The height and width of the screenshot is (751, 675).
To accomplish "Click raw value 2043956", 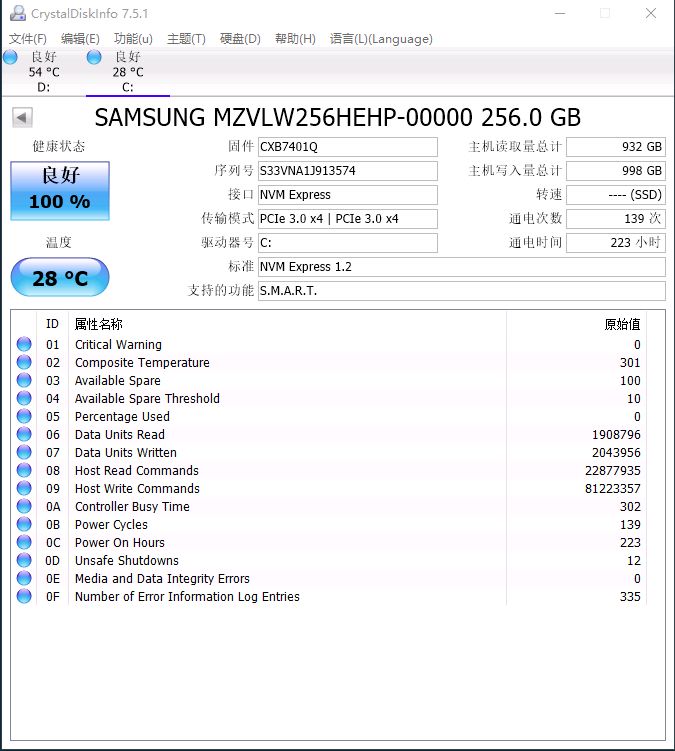I will pos(616,453).
